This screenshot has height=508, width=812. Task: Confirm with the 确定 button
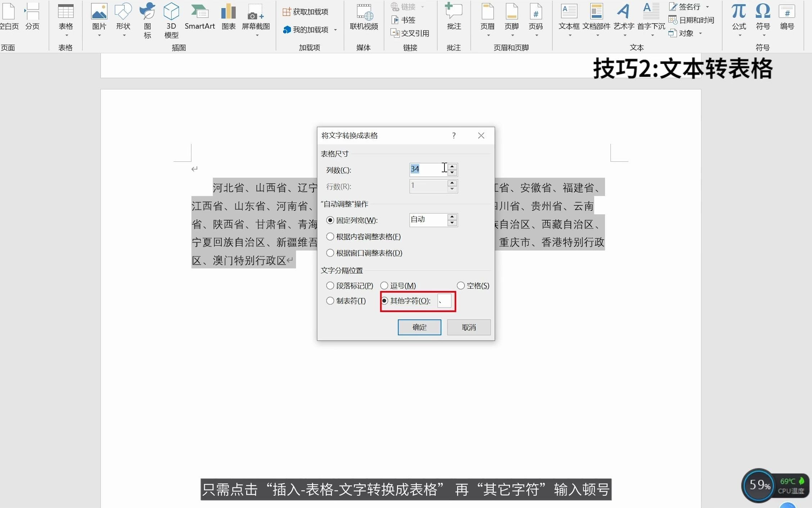point(419,327)
